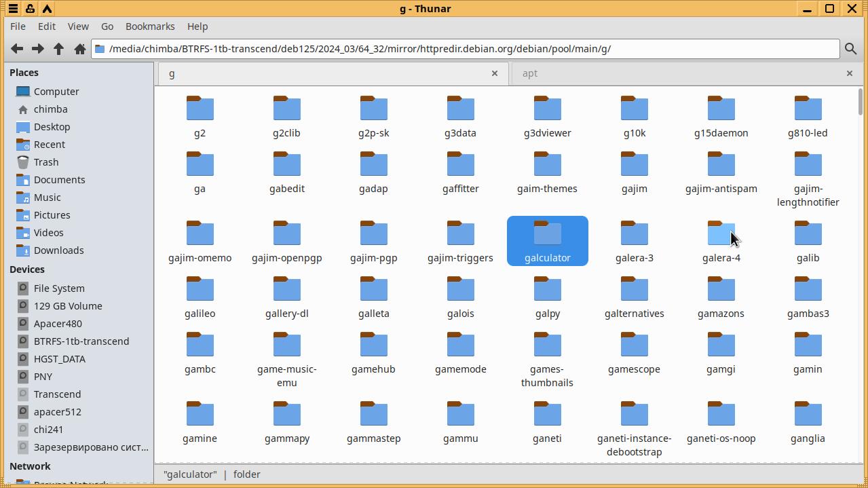Open the View menu
Screen dimensions: 868x488
78,26
